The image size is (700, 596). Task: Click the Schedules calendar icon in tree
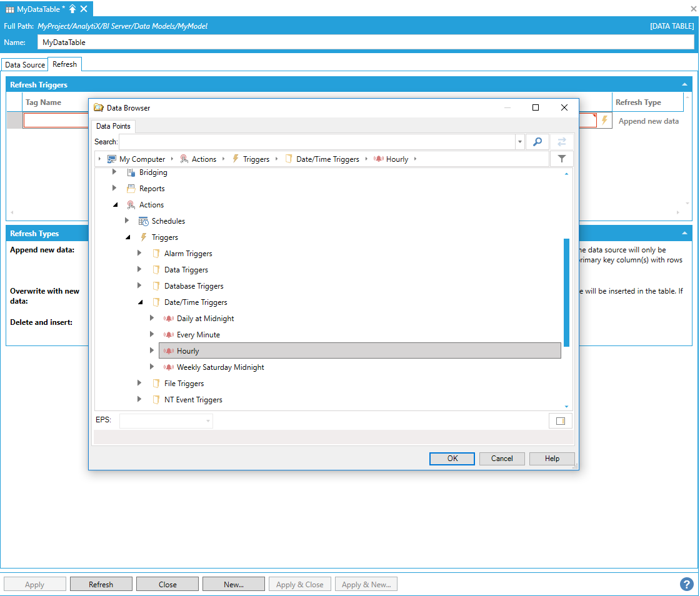(x=143, y=221)
